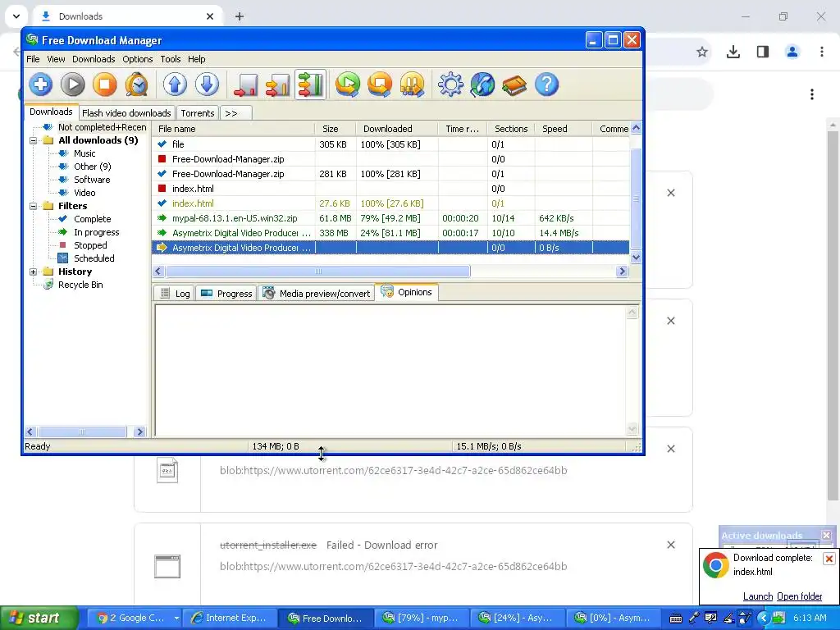Pause all downloads with the yellow circular icon

click(x=412, y=84)
